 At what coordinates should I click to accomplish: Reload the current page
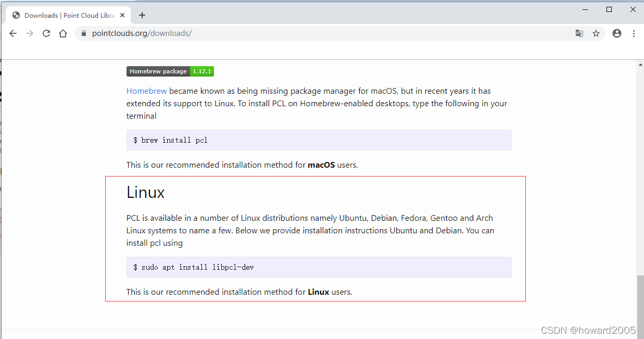[46, 33]
